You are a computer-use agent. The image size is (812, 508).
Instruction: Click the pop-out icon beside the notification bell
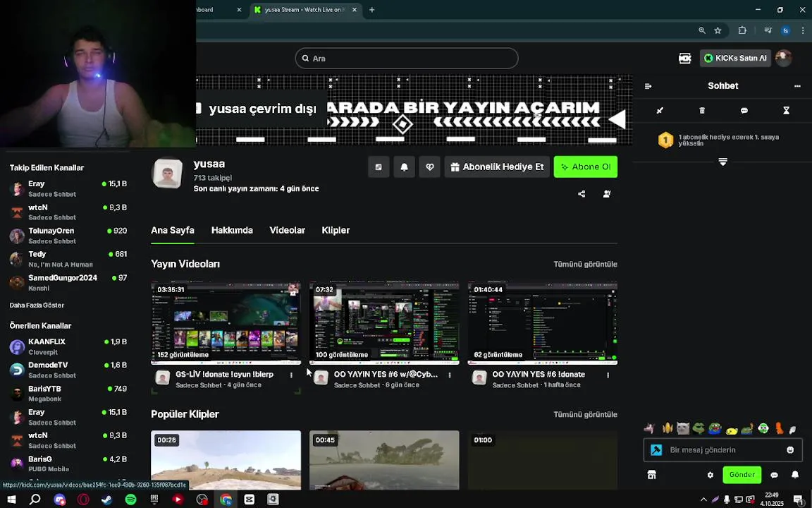click(x=379, y=167)
